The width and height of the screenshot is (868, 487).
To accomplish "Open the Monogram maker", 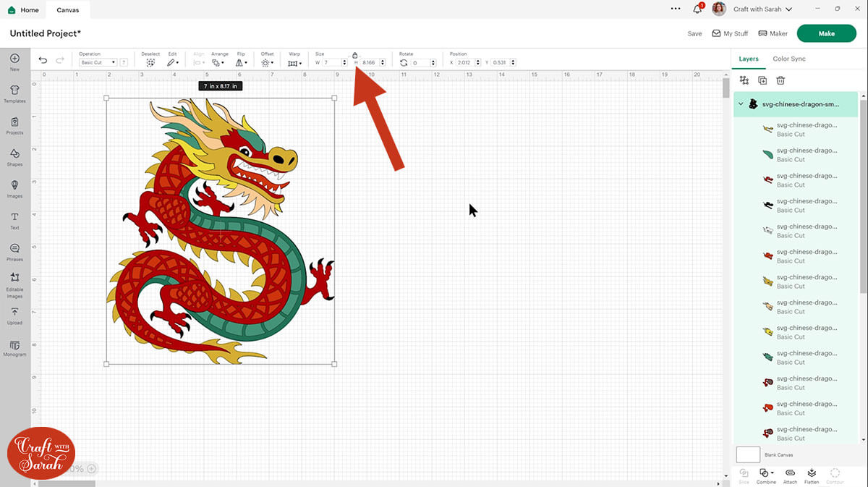I will click(14, 348).
